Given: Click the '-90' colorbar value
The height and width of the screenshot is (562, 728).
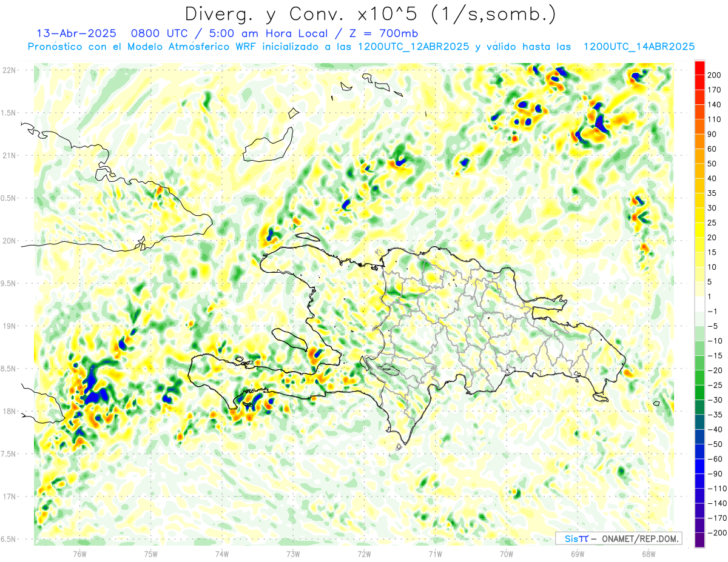Looking at the screenshot, I should 714,473.
